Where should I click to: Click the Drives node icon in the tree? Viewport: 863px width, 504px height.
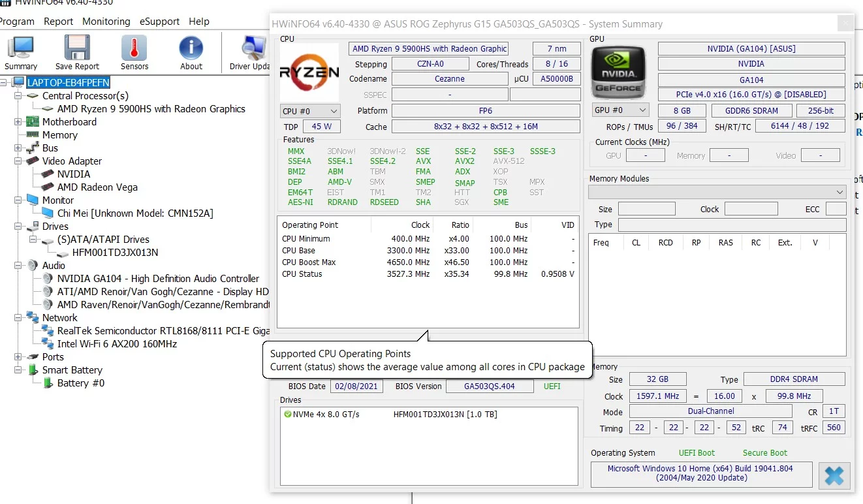click(32, 227)
